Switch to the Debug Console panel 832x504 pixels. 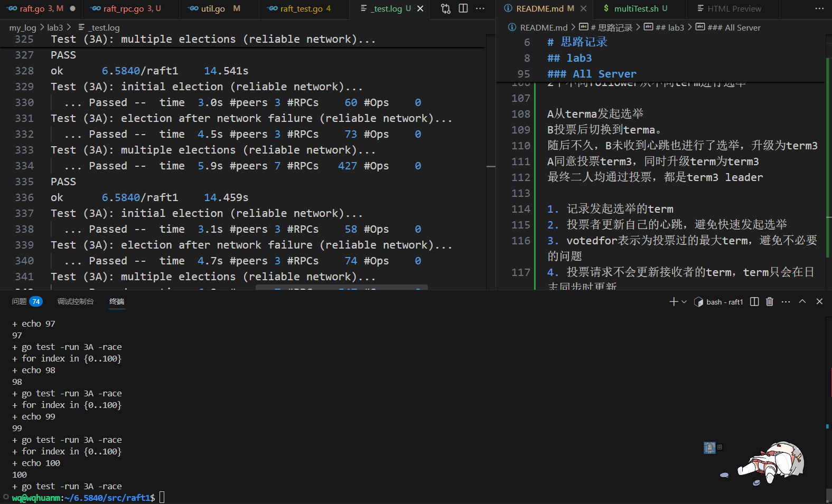[76, 301]
